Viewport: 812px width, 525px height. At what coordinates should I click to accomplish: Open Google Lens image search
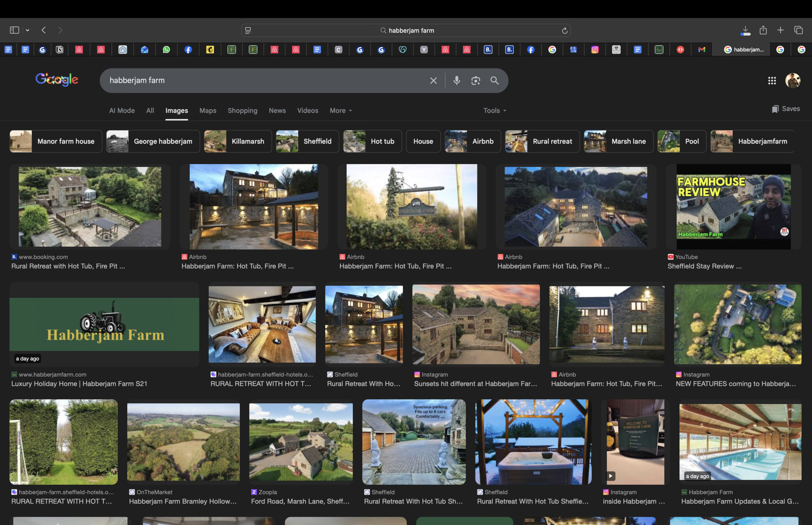point(475,80)
